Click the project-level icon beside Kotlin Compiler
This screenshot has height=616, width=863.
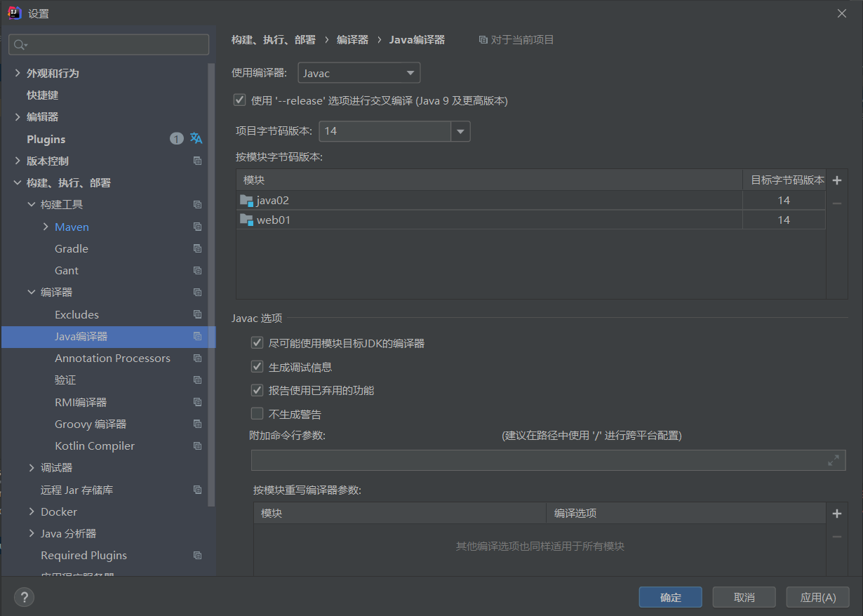coord(197,446)
